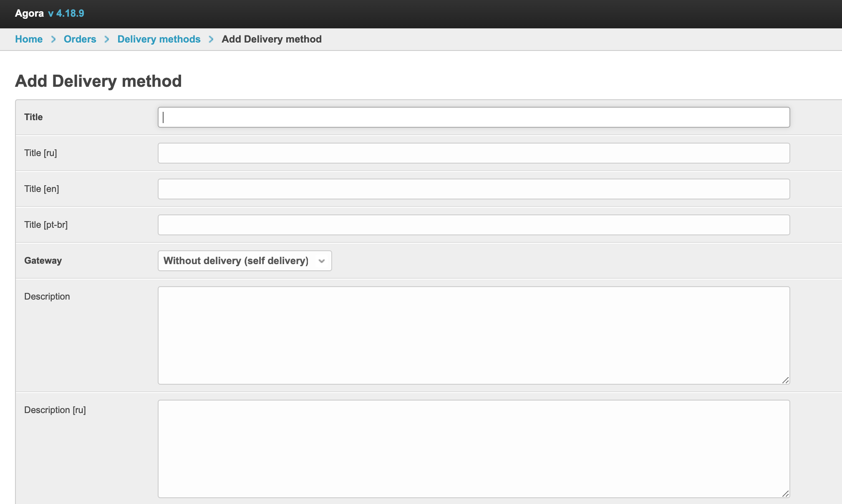Click the chevron after Delivery methods
Screen dimensions: 842x504
tap(211, 39)
